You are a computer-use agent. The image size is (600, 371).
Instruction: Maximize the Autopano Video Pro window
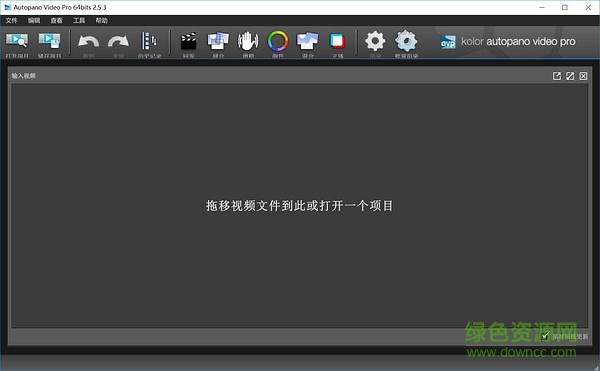pyautogui.click(x=565, y=7)
